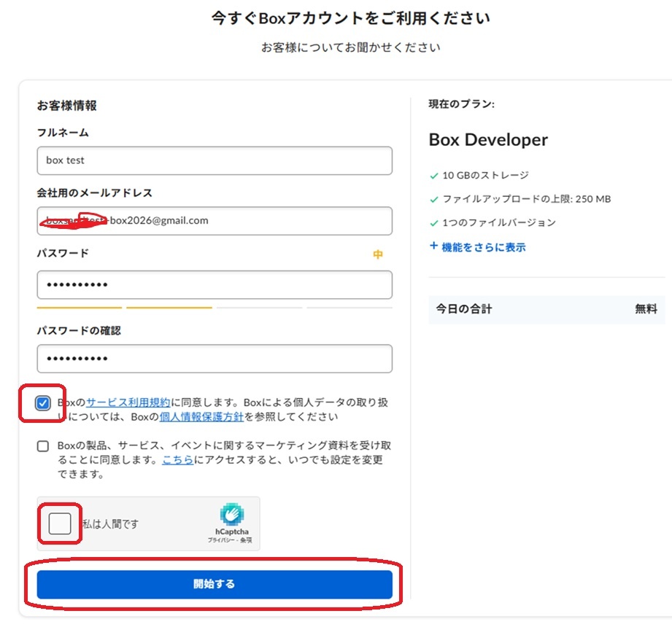Focus the パスワードの確認 input field

click(215, 359)
